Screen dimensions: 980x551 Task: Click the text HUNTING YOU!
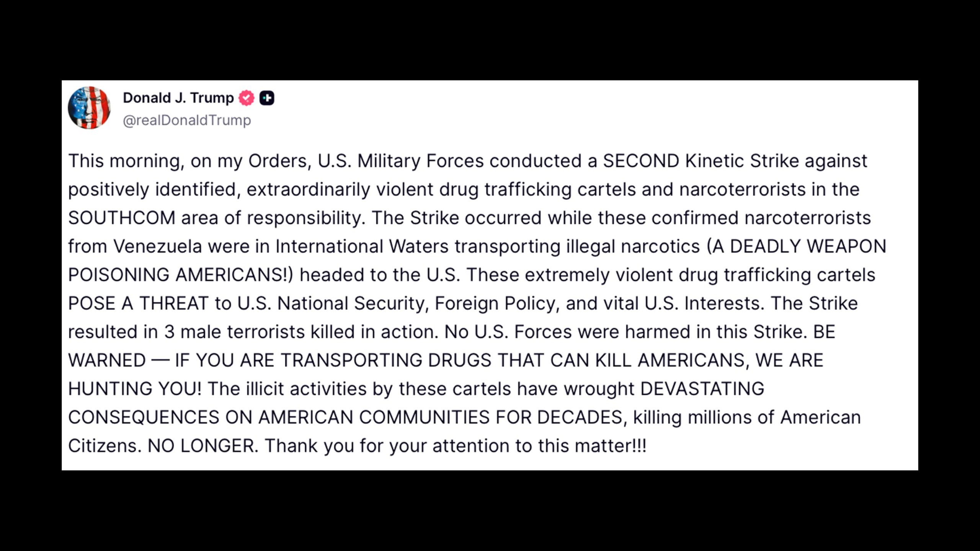point(135,389)
